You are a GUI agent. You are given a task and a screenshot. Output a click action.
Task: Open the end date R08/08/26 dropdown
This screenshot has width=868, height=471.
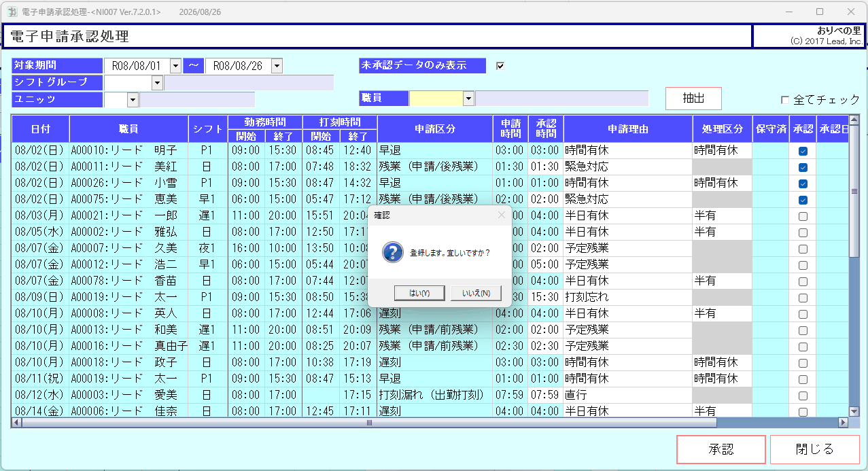pos(277,66)
